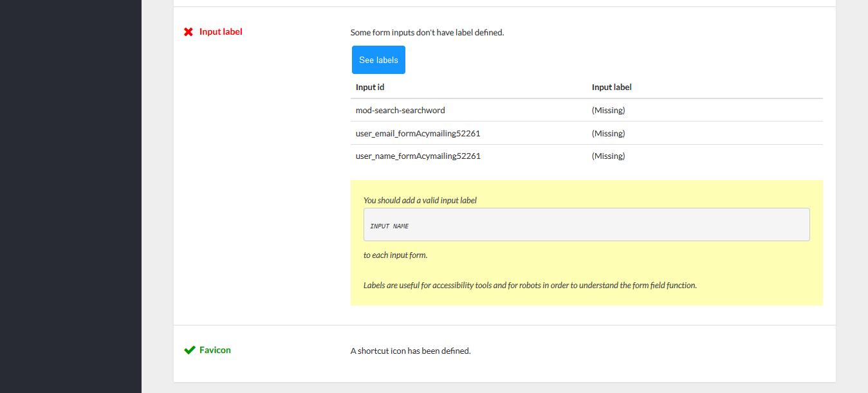
Task: Click the Input id column header
Action: point(369,87)
